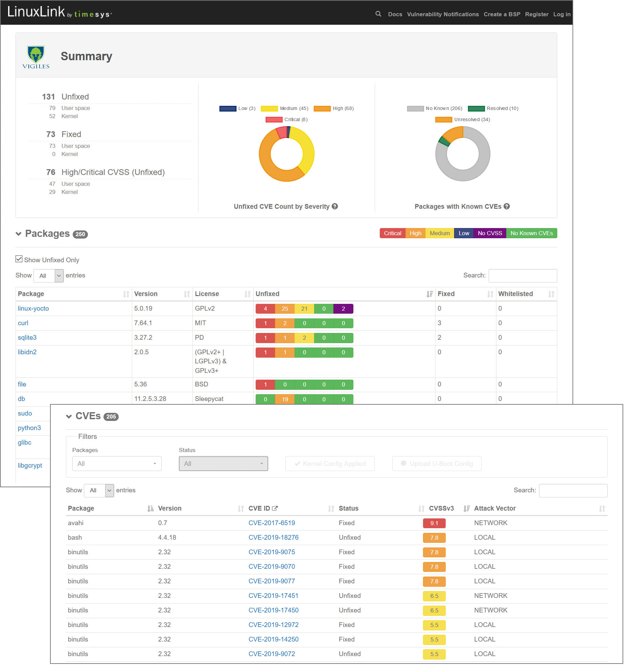Open the help icon beside Packages with Known CVEs

pyautogui.click(x=507, y=206)
